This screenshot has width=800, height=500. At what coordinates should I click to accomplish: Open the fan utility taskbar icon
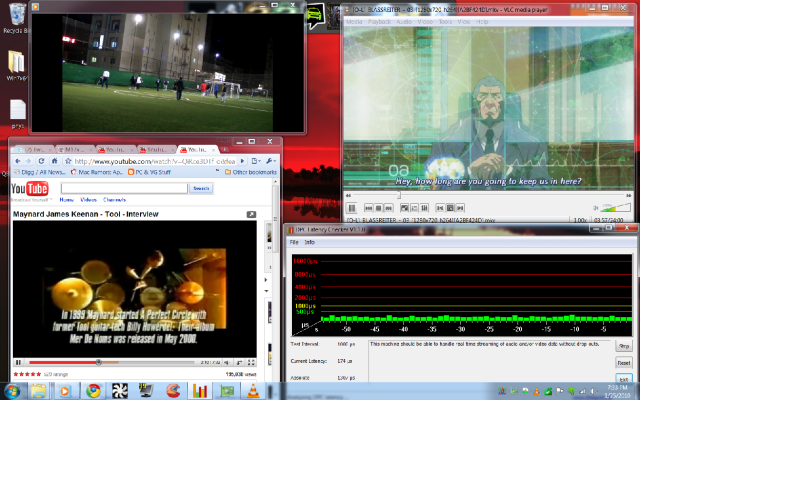[x=120, y=391]
